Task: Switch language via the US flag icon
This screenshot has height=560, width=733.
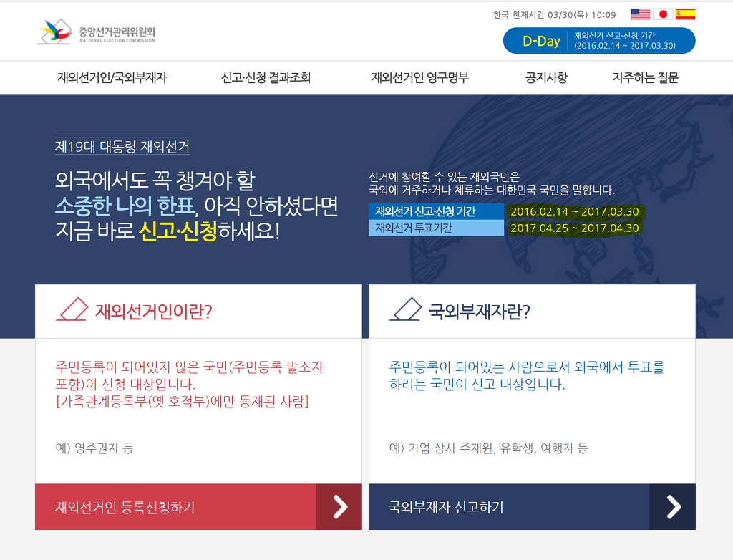Action: coord(640,14)
